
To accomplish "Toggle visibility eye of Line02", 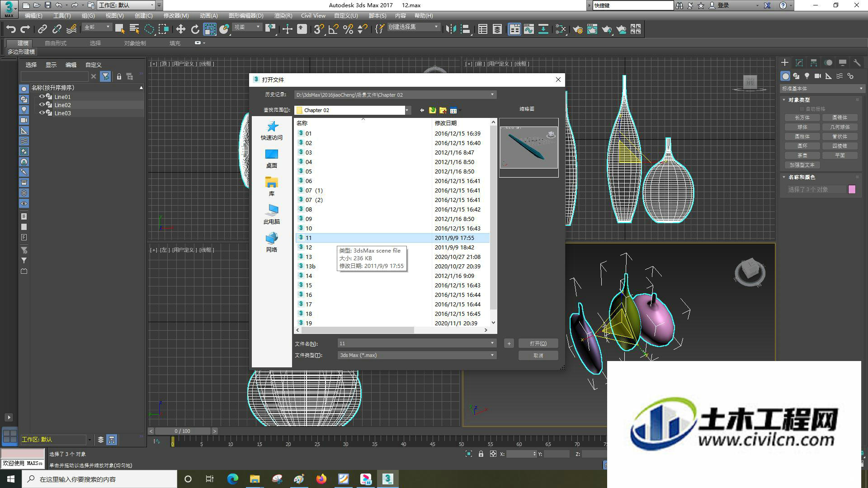I will click(42, 105).
